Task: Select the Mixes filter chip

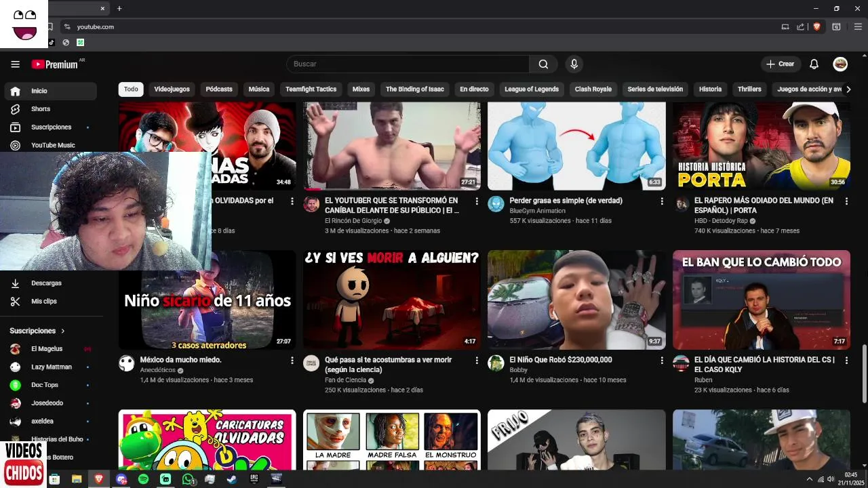Action: pyautogui.click(x=361, y=89)
